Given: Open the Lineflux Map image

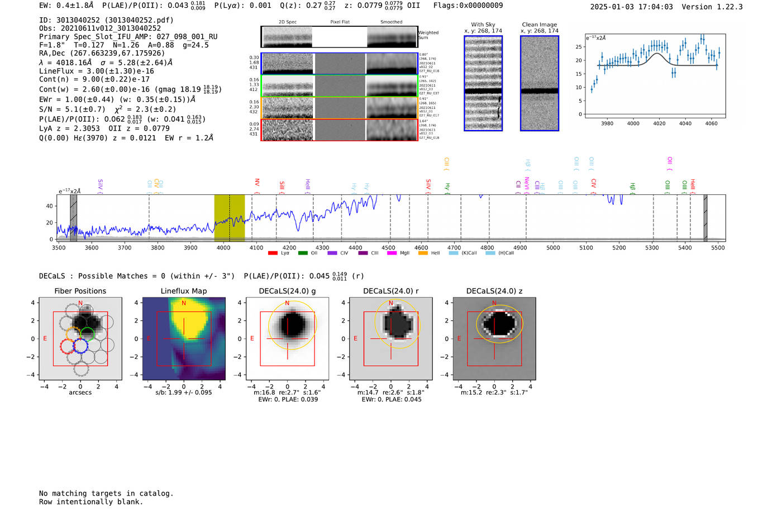Looking at the screenshot, I should point(184,338).
